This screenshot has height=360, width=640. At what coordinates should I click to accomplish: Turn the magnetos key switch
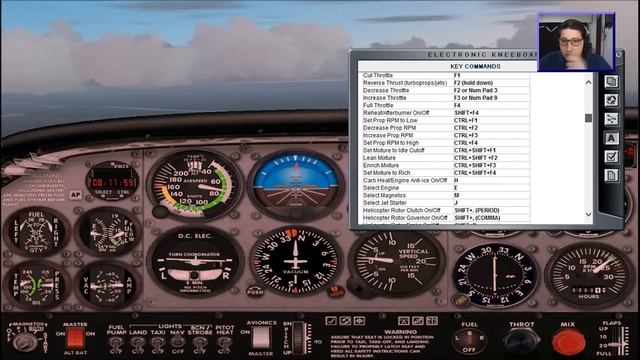tap(25, 341)
